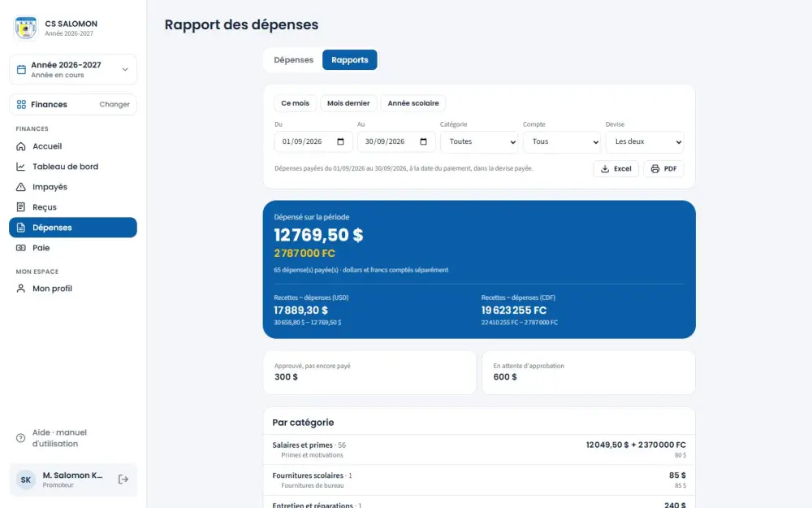The height and width of the screenshot is (508, 812).
Task: Open the Catégorie dropdown showing Toutes
Action: click(x=480, y=141)
